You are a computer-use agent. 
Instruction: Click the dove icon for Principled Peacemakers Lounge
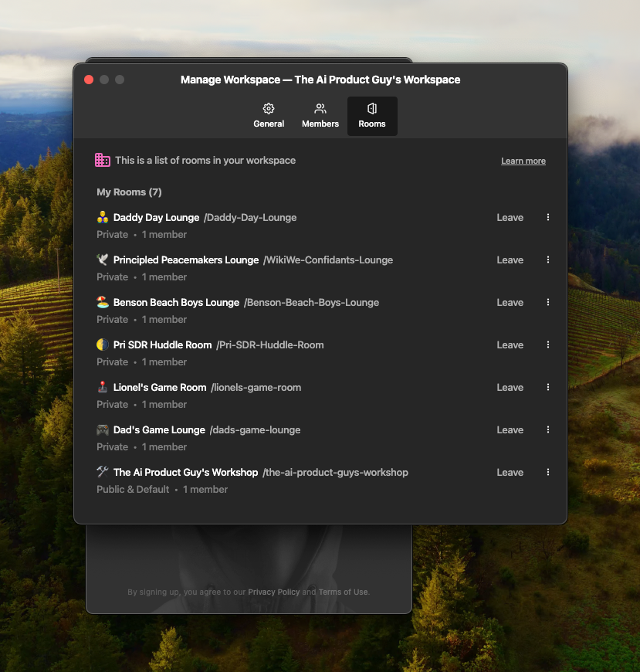[x=103, y=260]
